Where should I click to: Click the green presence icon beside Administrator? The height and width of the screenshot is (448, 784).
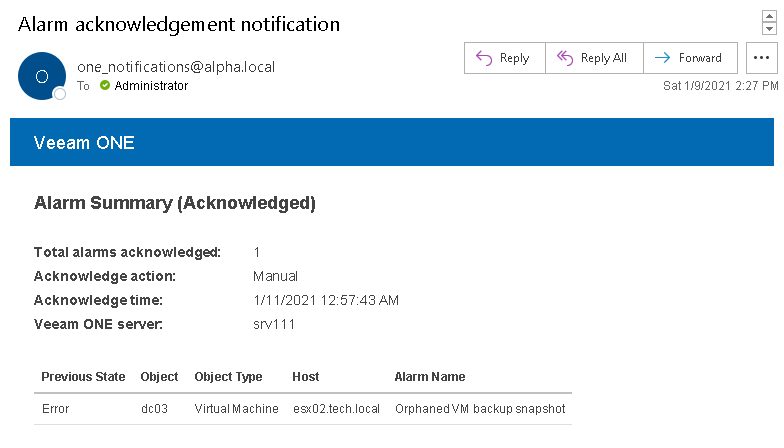pos(105,86)
